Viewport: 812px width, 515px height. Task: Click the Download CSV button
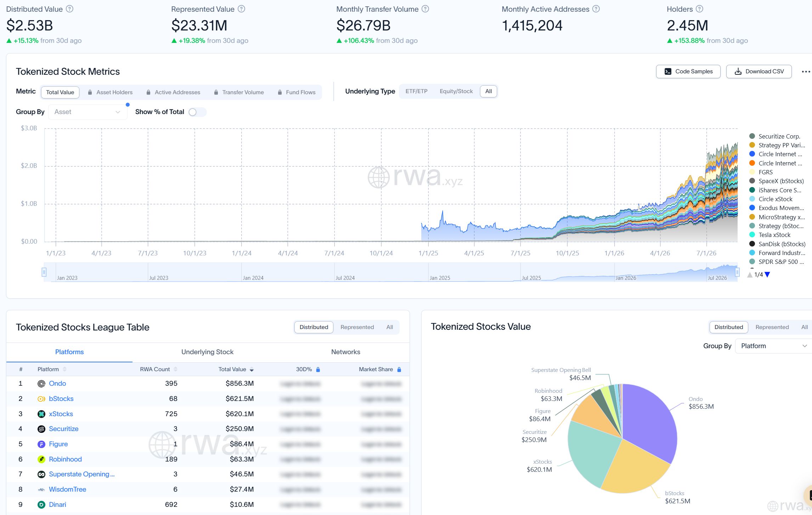click(759, 72)
